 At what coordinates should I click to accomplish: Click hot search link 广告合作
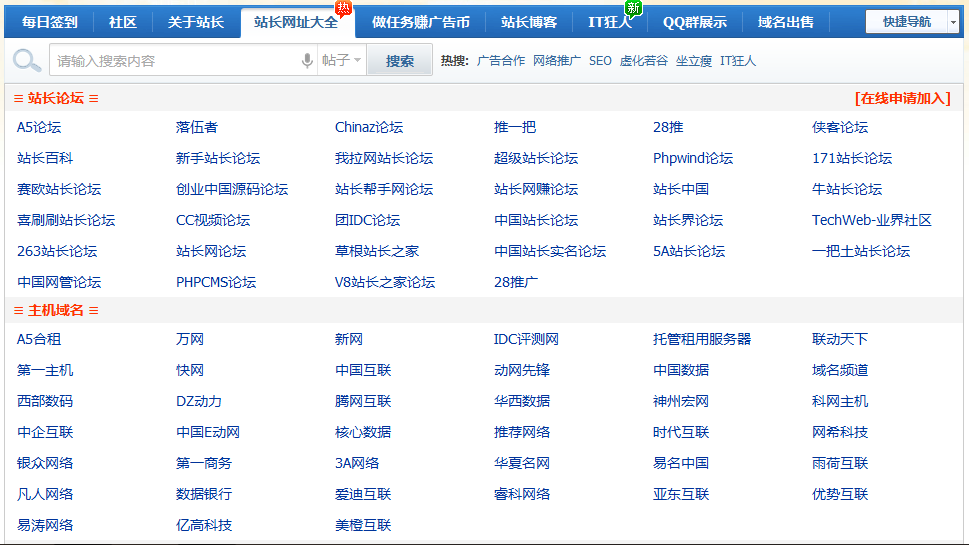[x=501, y=61]
